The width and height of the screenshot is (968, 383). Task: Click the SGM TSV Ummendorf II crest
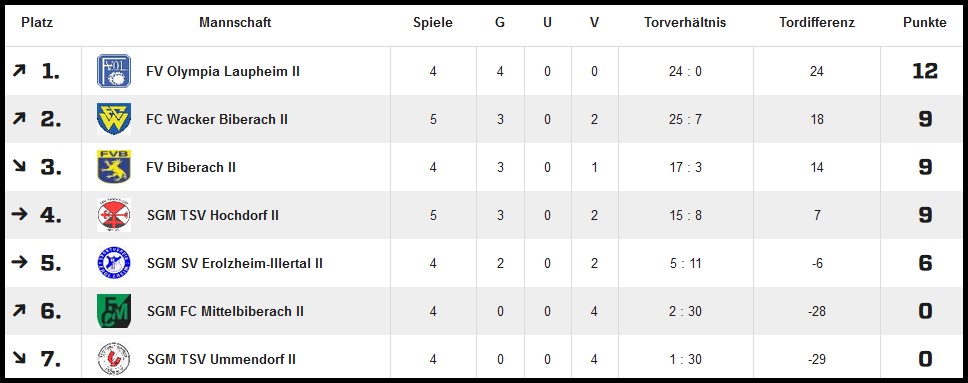point(114,359)
